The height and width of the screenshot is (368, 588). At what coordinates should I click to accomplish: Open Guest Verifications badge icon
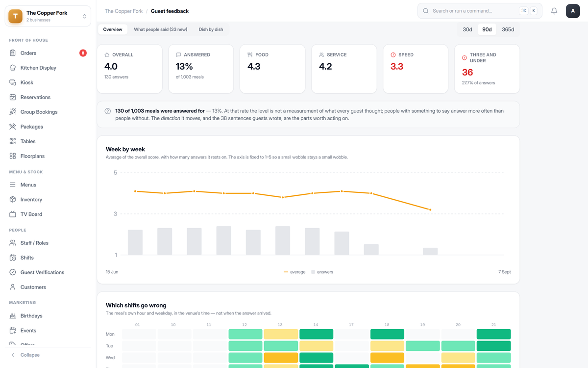(13, 272)
